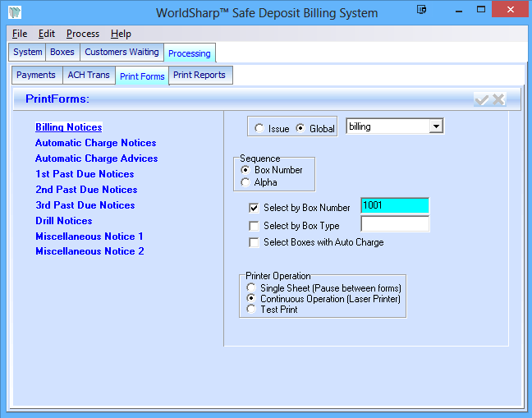
Task: Open the billing dropdown list
Action: 436,126
